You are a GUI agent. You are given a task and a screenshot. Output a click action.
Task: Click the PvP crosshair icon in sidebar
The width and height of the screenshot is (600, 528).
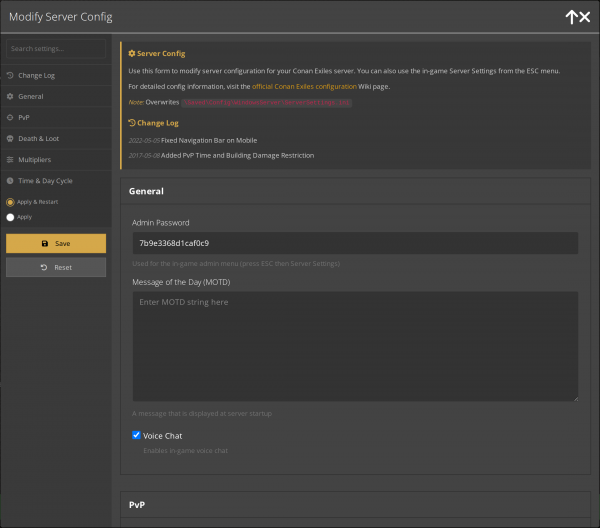pyautogui.click(x=10, y=117)
